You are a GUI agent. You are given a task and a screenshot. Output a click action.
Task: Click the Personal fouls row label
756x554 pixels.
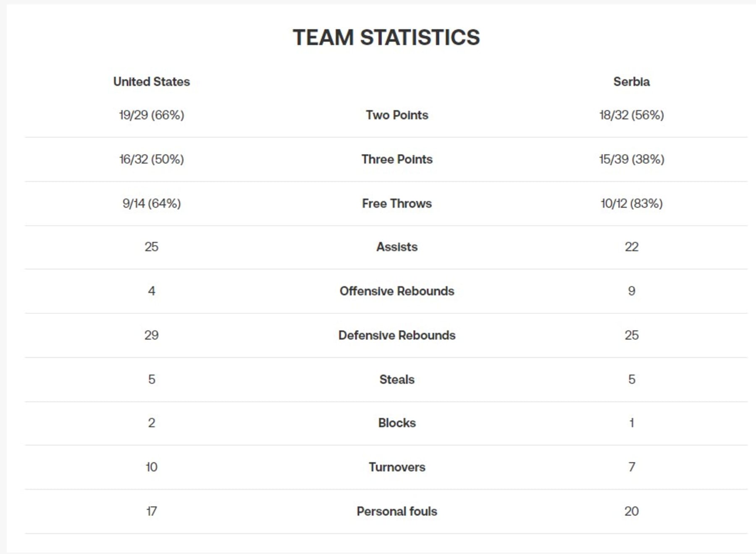[x=397, y=511]
